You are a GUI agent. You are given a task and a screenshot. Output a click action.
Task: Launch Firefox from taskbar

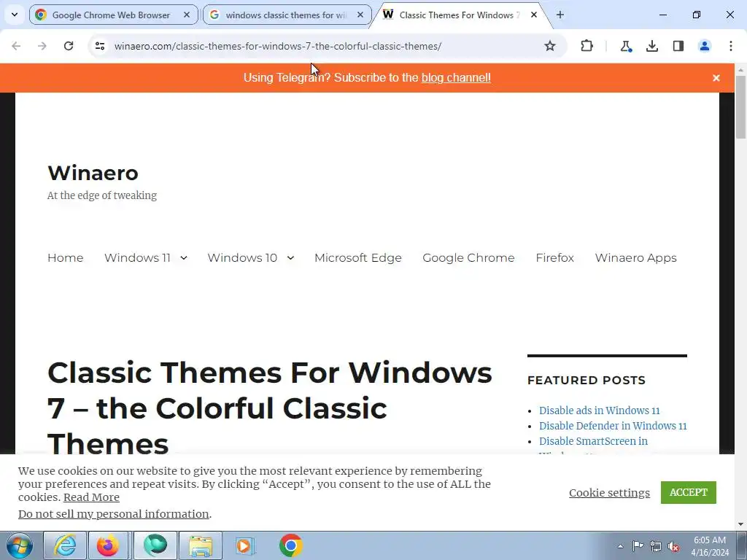tap(108, 545)
